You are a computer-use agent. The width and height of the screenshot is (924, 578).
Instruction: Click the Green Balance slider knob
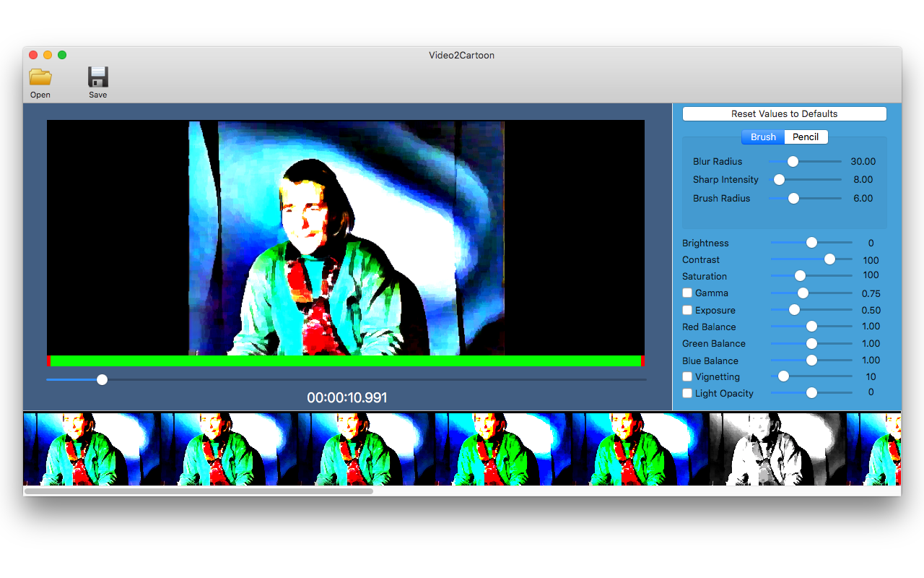point(811,343)
